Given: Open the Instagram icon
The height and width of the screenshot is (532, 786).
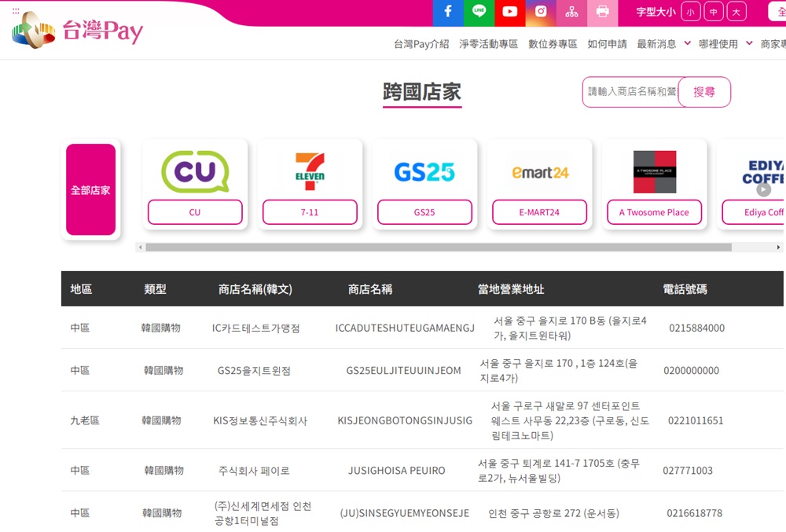Looking at the screenshot, I should [x=541, y=12].
